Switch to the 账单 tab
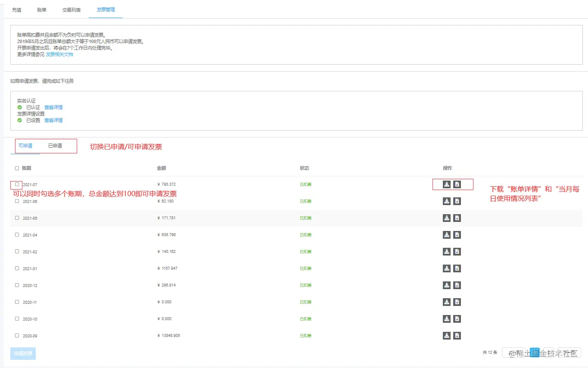This screenshot has height=368, width=588. pos(42,9)
